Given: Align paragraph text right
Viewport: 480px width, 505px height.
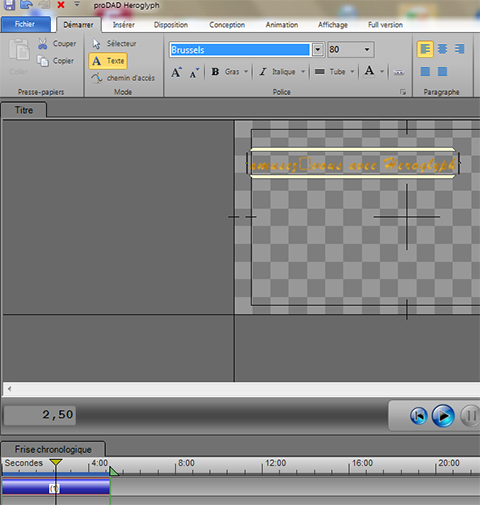Looking at the screenshot, I should pyautogui.click(x=460, y=49).
